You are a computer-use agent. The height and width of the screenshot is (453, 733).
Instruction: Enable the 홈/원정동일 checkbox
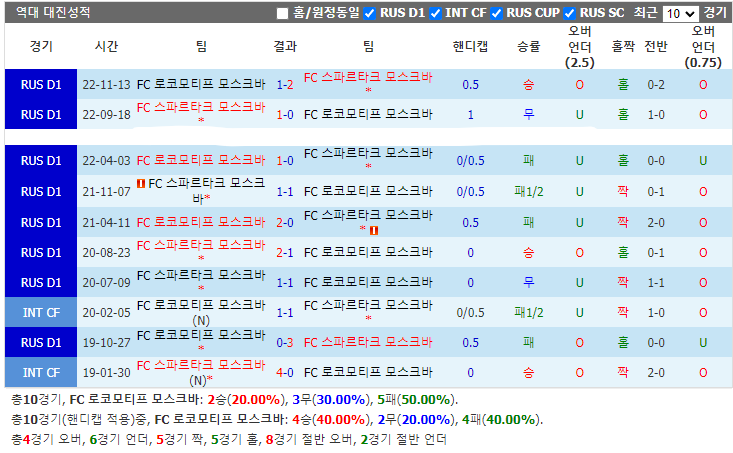point(282,14)
